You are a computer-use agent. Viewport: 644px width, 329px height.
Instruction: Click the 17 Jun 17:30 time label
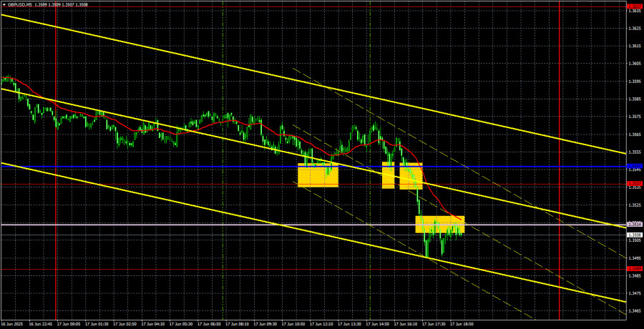pyautogui.click(x=432, y=324)
